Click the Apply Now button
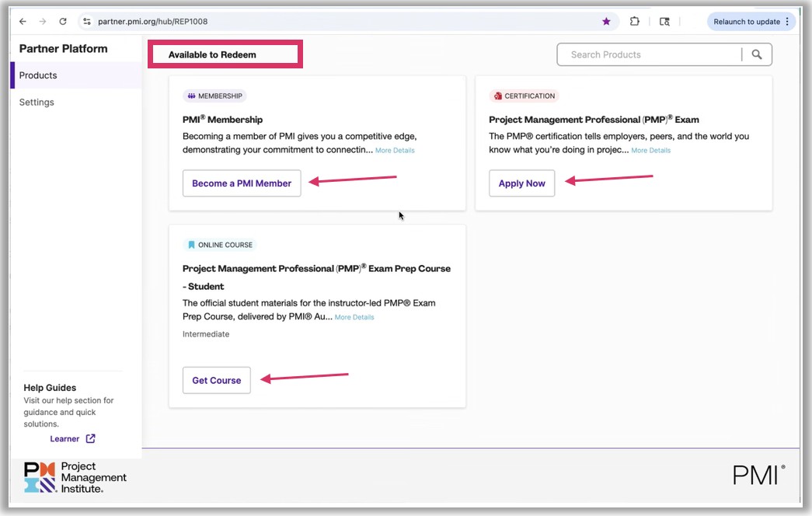812x516 pixels. (522, 183)
